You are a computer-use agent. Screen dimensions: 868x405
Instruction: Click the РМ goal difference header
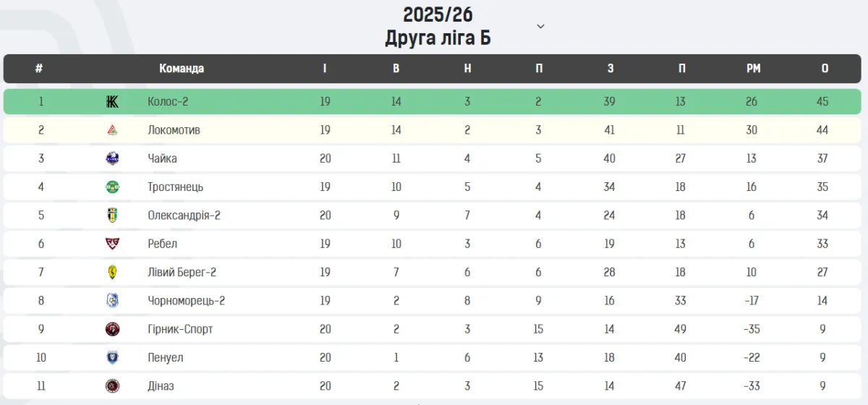[753, 69]
